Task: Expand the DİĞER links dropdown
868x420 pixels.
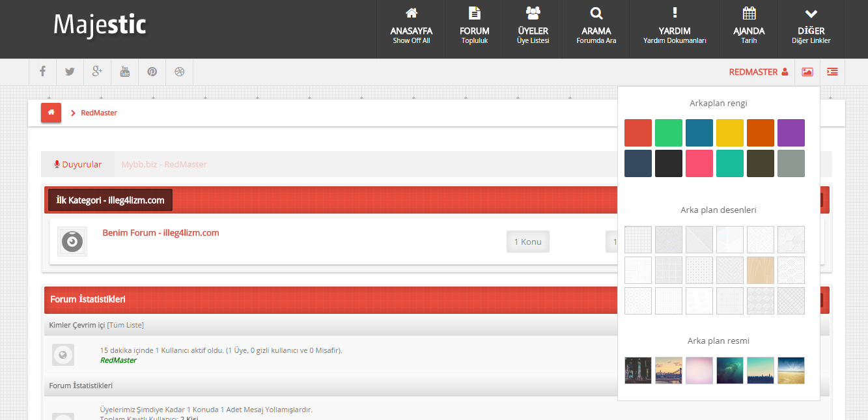Action: [x=811, y=29]
